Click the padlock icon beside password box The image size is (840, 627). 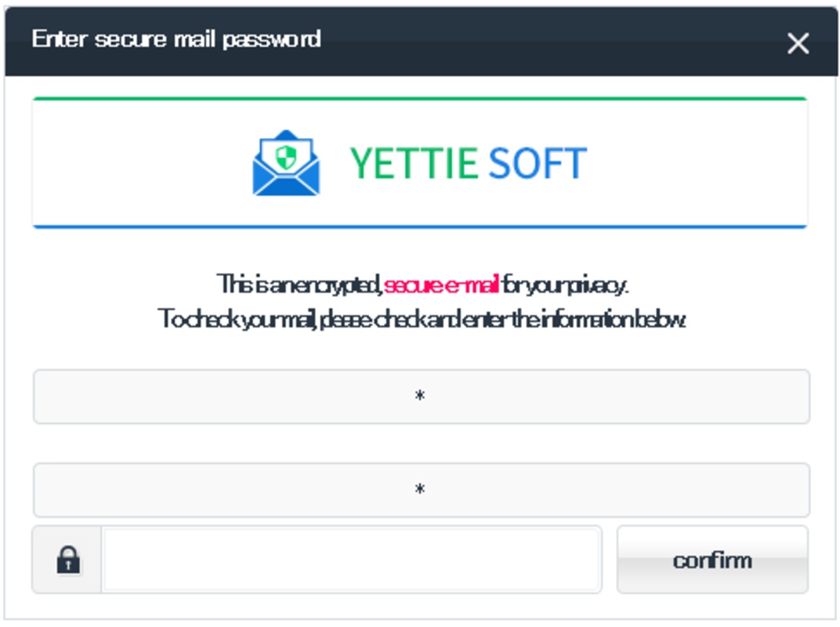[68, 560]
